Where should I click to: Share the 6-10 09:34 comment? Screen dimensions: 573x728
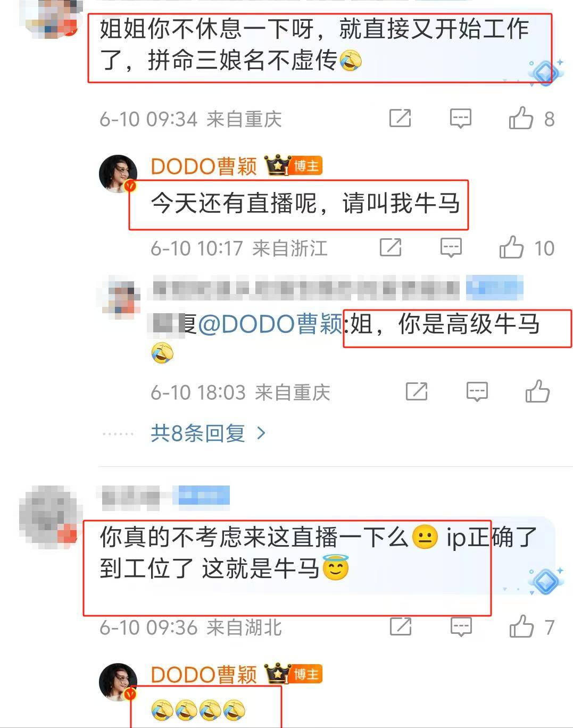(x=400, y=118)
